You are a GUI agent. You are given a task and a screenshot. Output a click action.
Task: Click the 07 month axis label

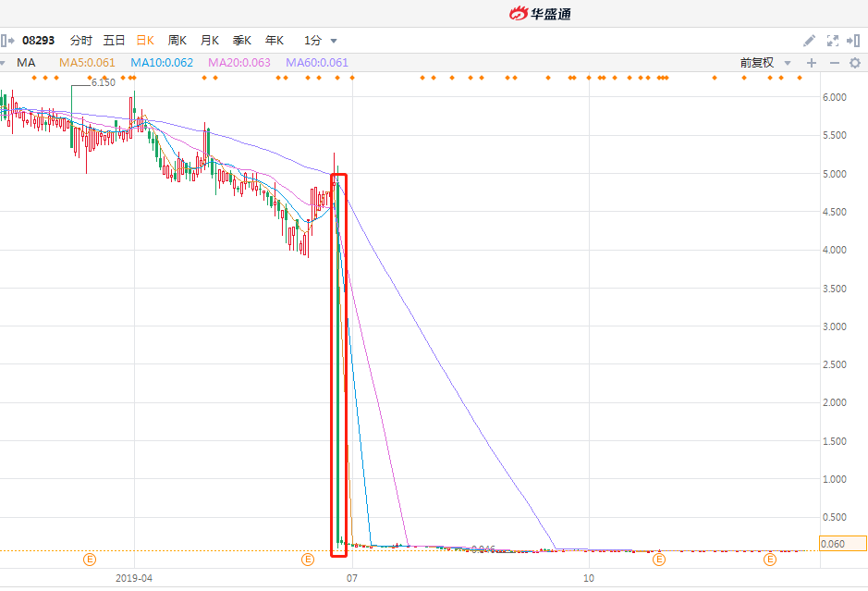[x=352, y=578]
